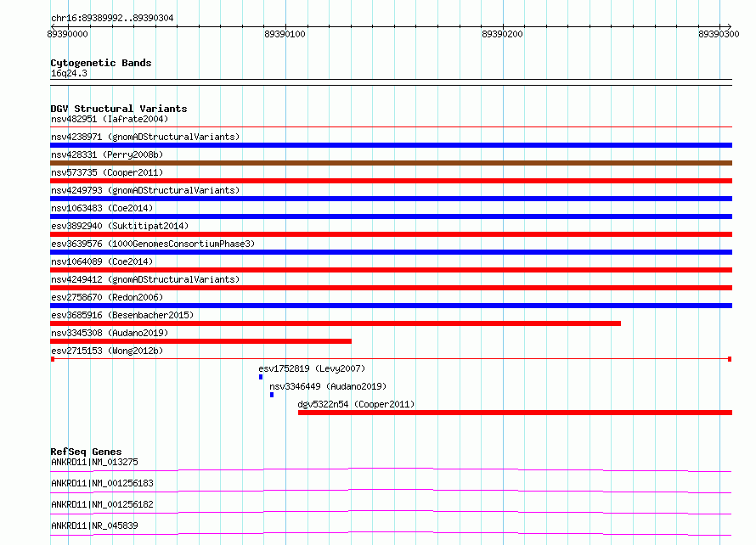The height and width of the screenshot is (545, 756).
Task: Open gene ANKRD11|NM_001256183 label
Action: [102, 483]
